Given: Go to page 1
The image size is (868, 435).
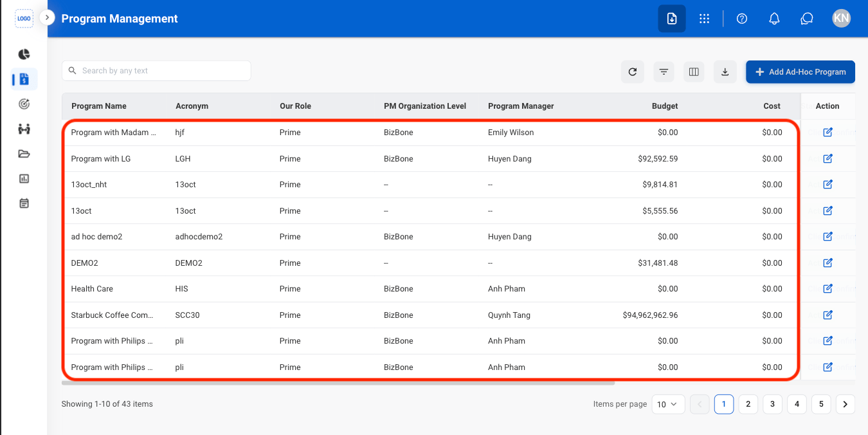Looking at the screenshot, I should [x=724, y=404].
